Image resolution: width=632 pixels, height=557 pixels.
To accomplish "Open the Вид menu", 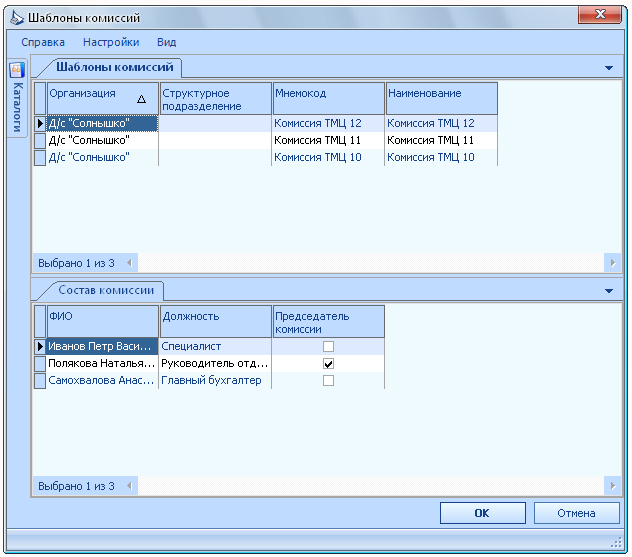I will [166, 42].
